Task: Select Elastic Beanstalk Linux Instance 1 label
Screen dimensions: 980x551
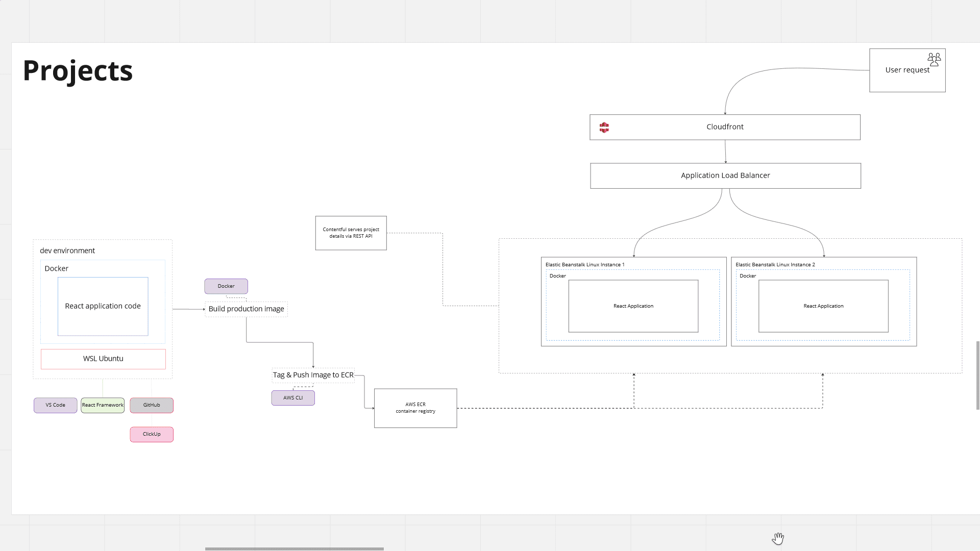Action: point(585,264)
